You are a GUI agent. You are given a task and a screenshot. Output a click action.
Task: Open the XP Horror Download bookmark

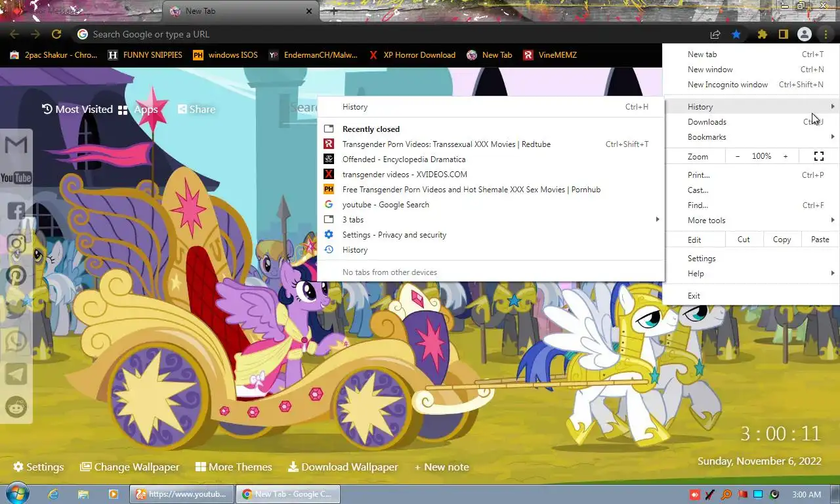(x=412, y=55)
